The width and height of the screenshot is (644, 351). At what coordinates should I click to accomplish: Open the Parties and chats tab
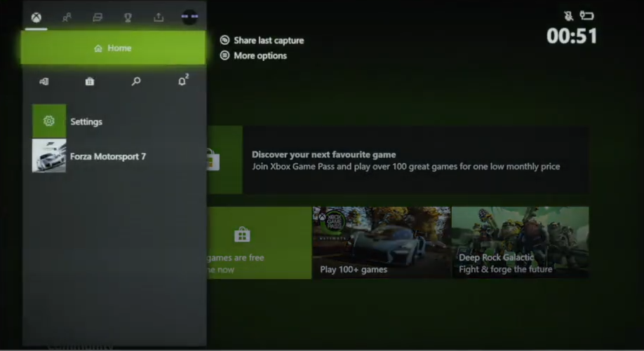tap(98, 18)
